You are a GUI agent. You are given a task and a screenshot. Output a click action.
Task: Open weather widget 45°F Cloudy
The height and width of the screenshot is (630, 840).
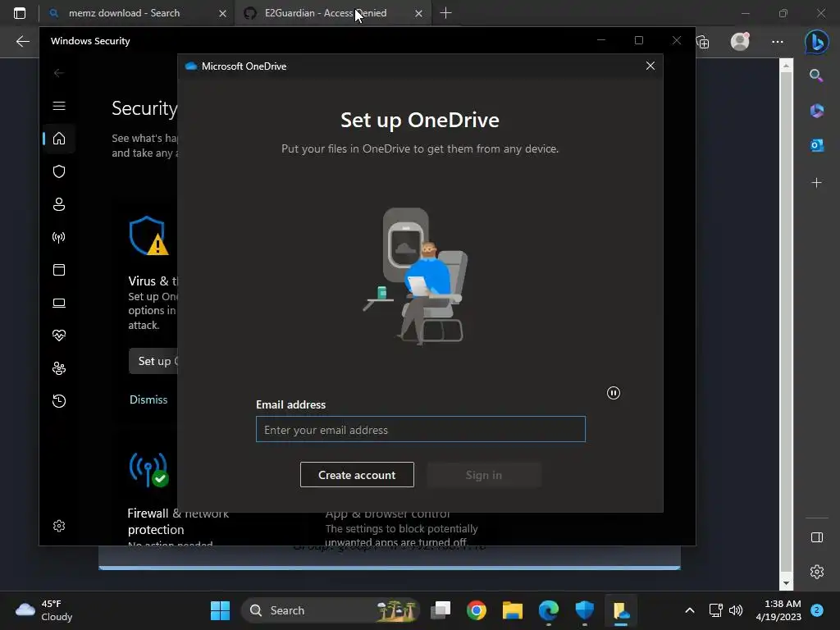45,610
